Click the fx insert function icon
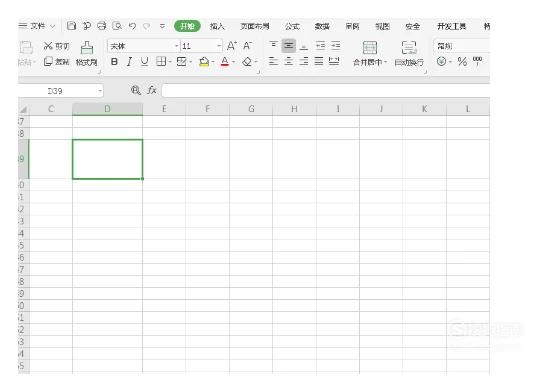Image resolution: width=548 pixels, height=376 pixels. coord(152,90)
